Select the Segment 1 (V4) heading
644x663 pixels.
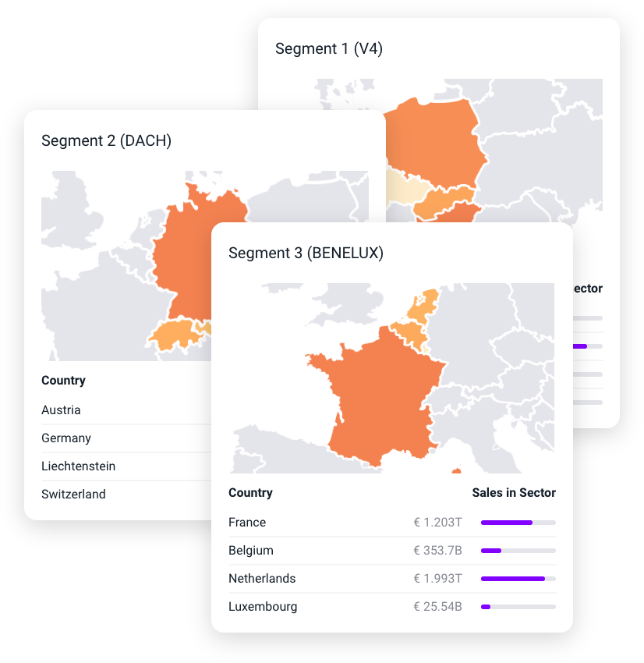[x=329, y=48]
